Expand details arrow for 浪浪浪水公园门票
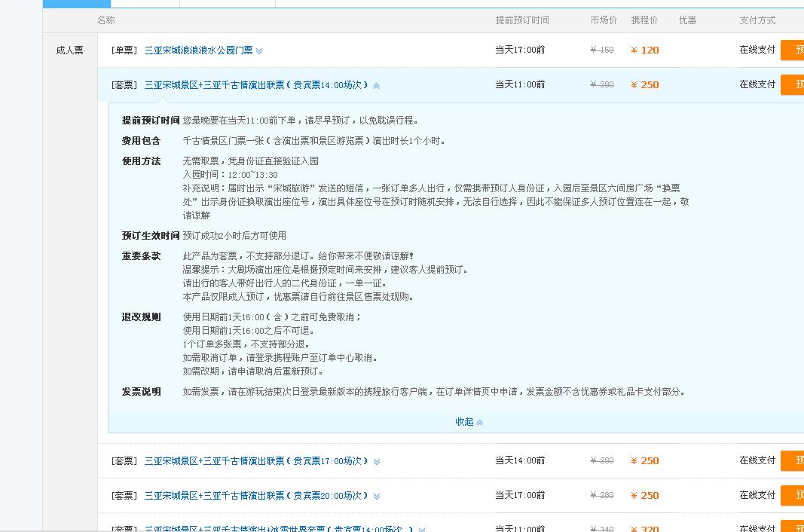 click(x=259, y=50)
